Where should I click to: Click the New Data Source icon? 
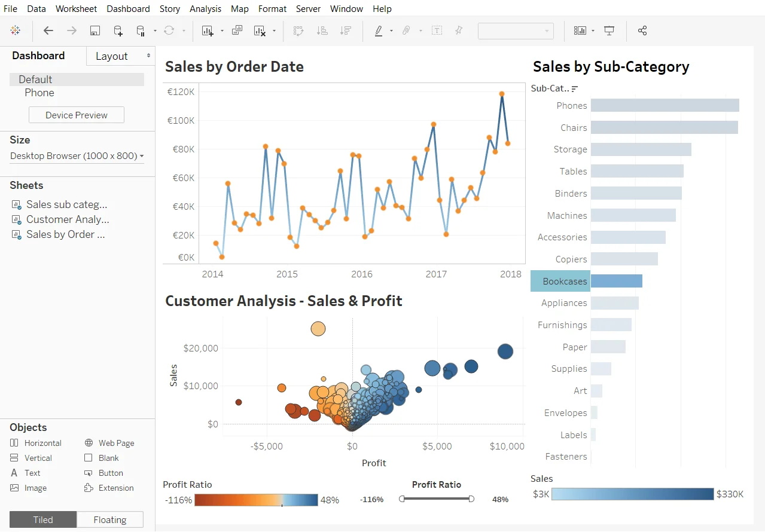click(x=118, y=30)
